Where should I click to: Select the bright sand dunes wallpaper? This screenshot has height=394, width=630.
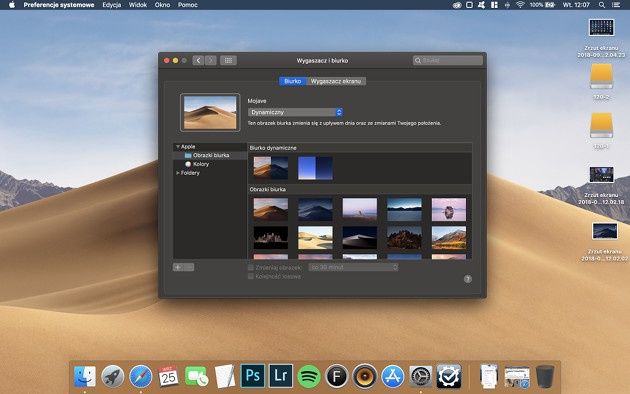pos(315,238)
